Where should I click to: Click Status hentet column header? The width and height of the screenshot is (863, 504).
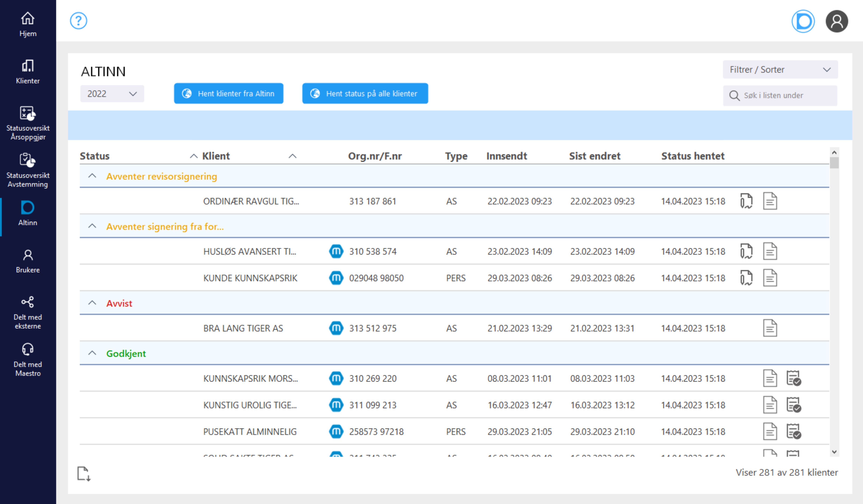693,156
